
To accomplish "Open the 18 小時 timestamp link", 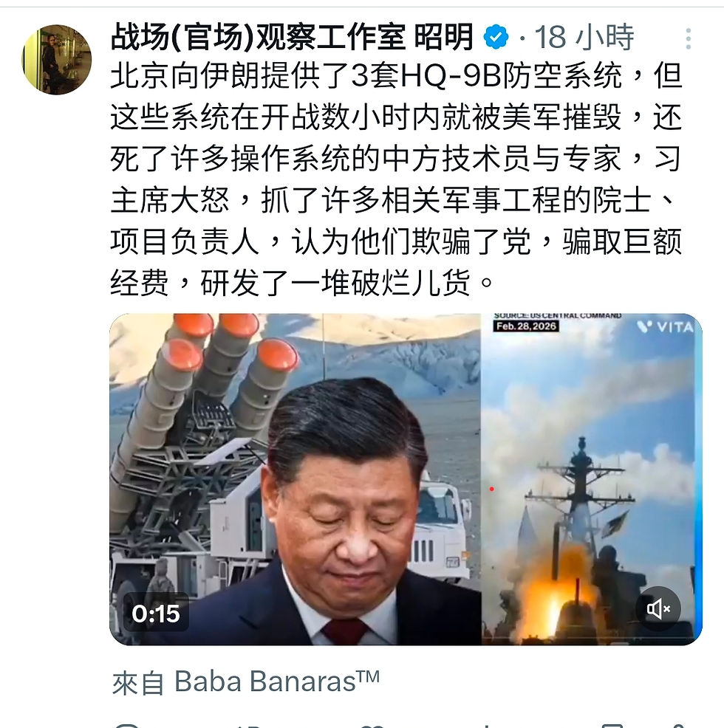I will click(x=584, y=37).
